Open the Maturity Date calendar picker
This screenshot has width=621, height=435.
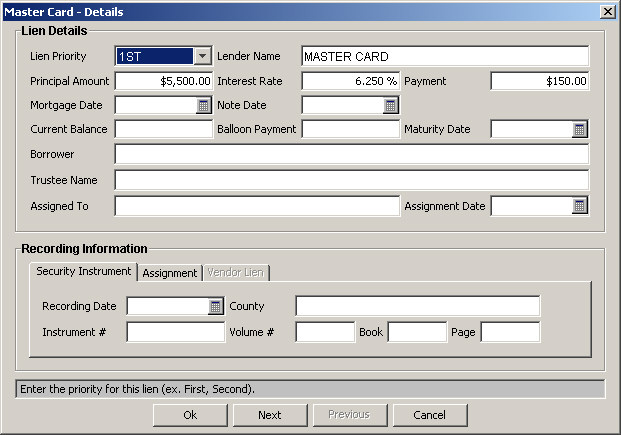579,129
